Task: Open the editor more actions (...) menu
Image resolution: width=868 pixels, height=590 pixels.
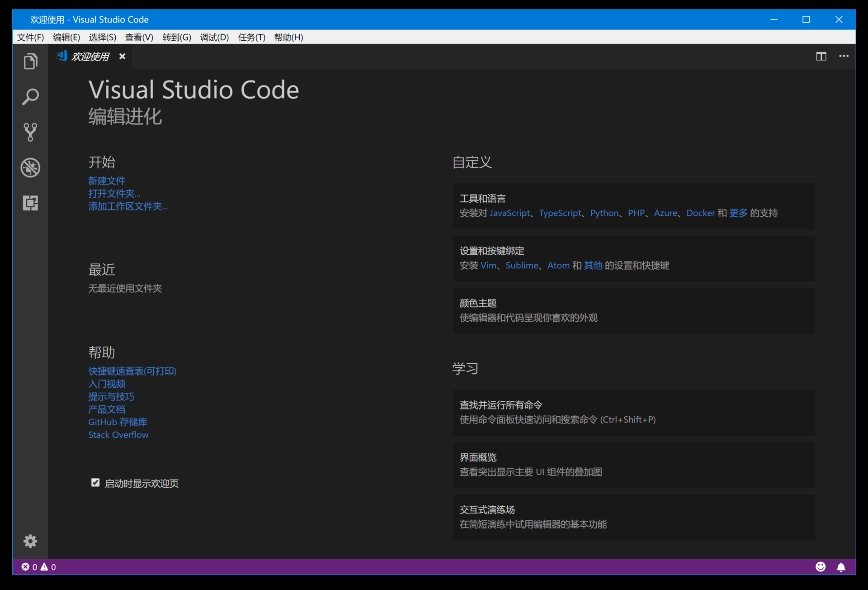Action: click(844, 56)
